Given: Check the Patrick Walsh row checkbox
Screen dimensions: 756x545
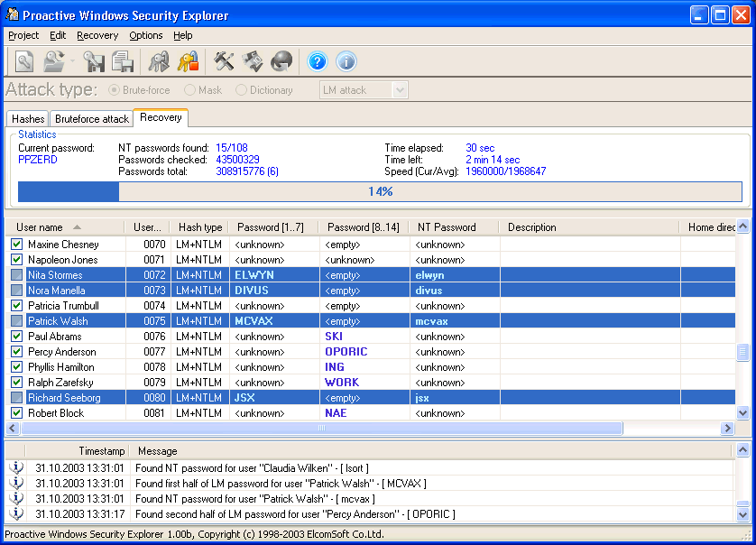Looking at the screenshot, I should [17, 320].
